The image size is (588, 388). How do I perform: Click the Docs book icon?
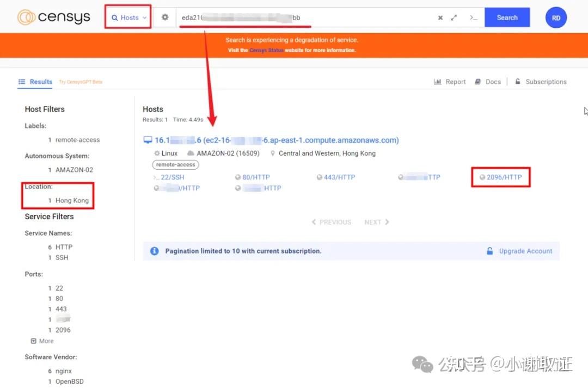click(x=478, y=82)
